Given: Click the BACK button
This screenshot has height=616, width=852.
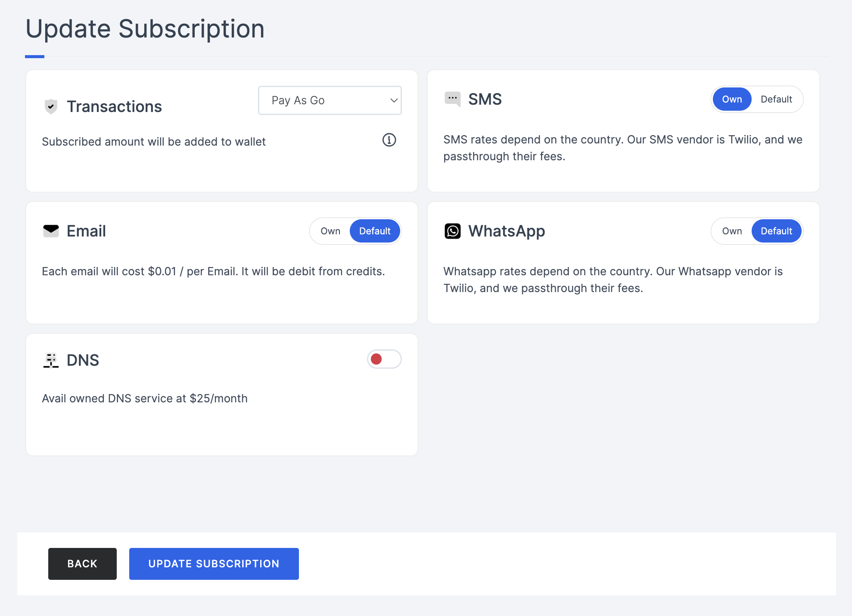Looking at the screenshot, I should coord(82,564).
